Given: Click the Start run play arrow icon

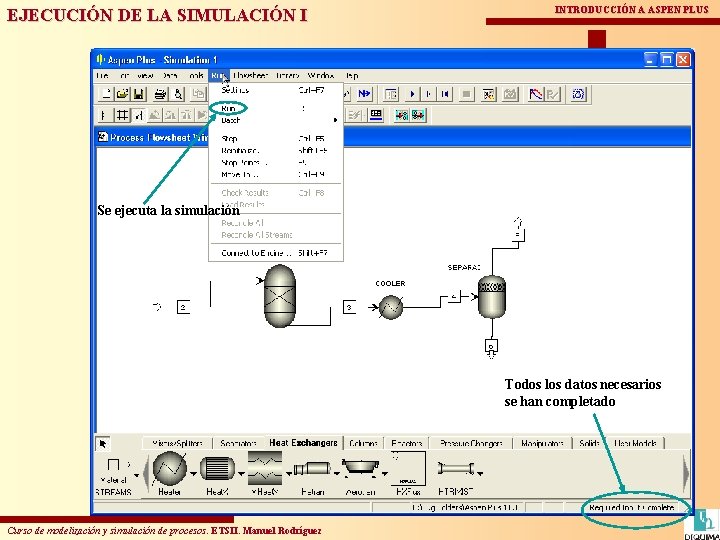Looking at the screenshot, I should (412, 94).
